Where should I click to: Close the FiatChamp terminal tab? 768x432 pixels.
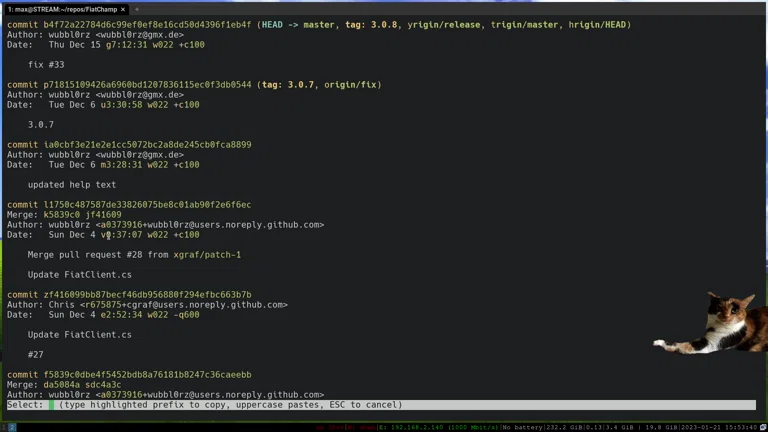coord(123,9)
